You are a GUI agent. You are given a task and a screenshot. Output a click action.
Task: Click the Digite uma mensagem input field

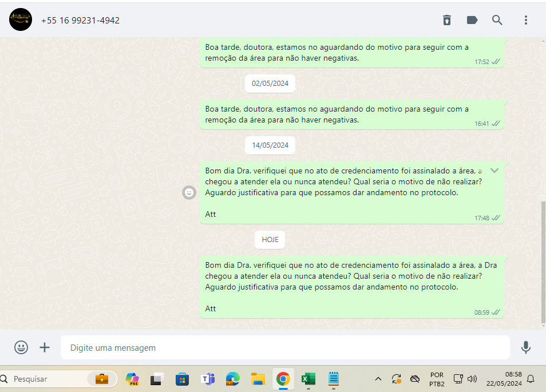point(285,347)
